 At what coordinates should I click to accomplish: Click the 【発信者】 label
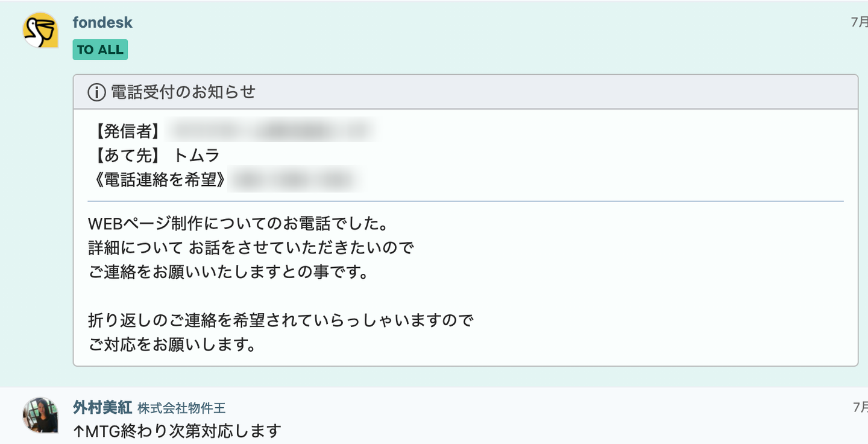(x=127, y=131)
